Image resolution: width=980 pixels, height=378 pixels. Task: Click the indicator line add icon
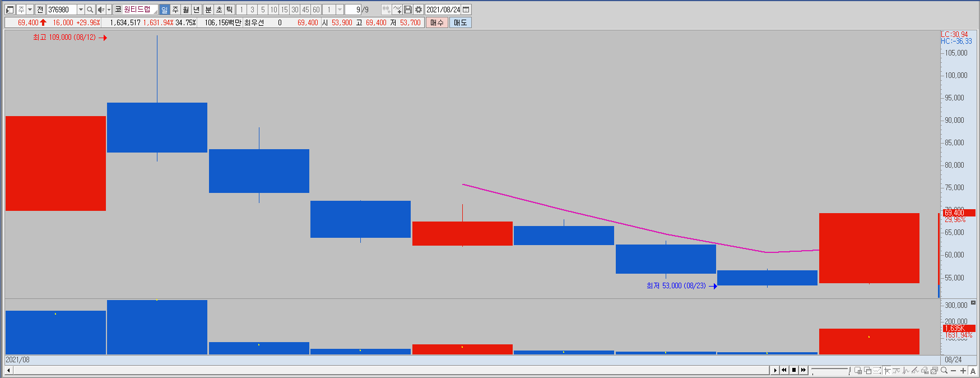pyautogui.click(x=397, y=10)
